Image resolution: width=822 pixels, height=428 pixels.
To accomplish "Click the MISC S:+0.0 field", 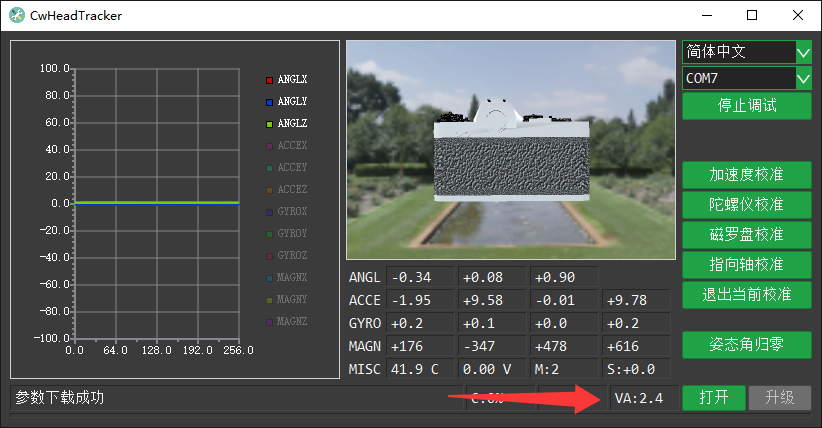I will point(636,369).
